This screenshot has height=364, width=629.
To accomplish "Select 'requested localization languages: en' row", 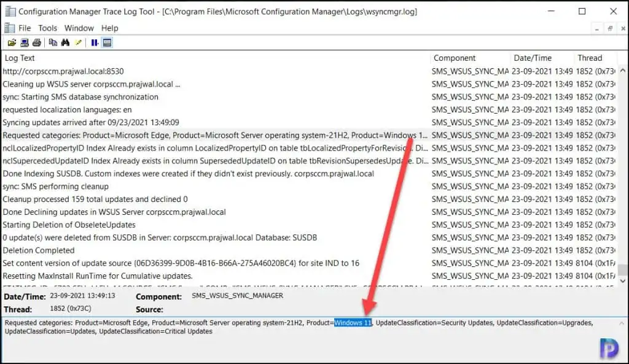I will point(309,110).
